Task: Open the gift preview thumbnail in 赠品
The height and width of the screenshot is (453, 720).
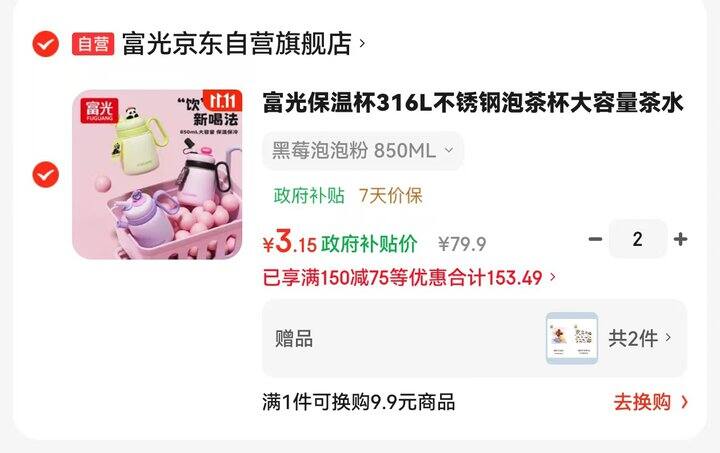Action: pyautogui.click(x=572, y=338)
